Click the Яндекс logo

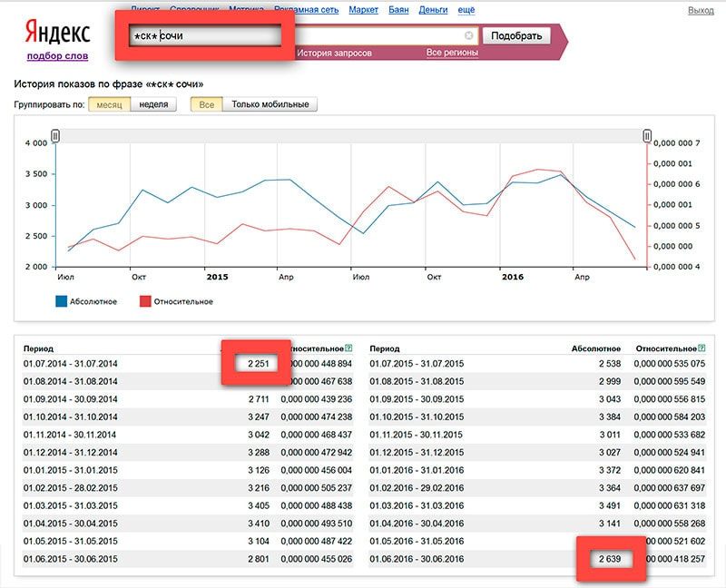point(57,33)
